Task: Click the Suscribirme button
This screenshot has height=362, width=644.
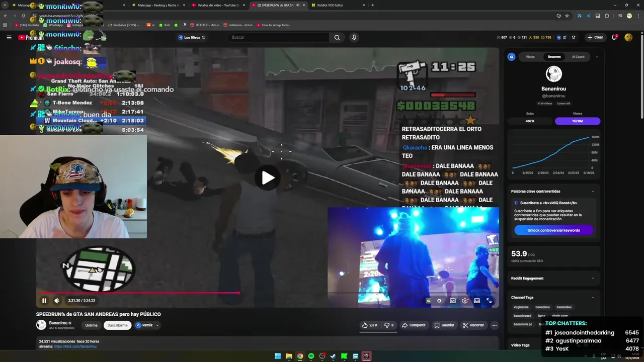Action: [x=117, y=325]
